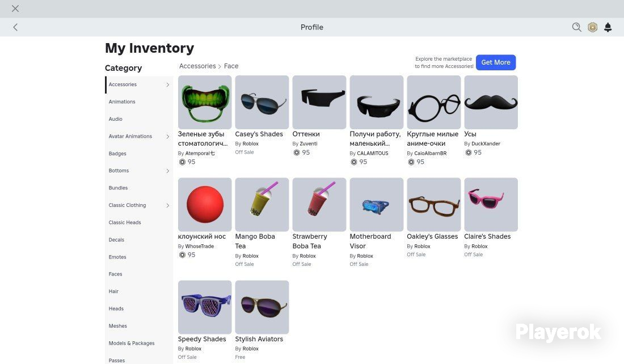The width and height of the screenshot is (624, 364).
Task: Select the Emotes category
Action: click(x=139, y=257)
